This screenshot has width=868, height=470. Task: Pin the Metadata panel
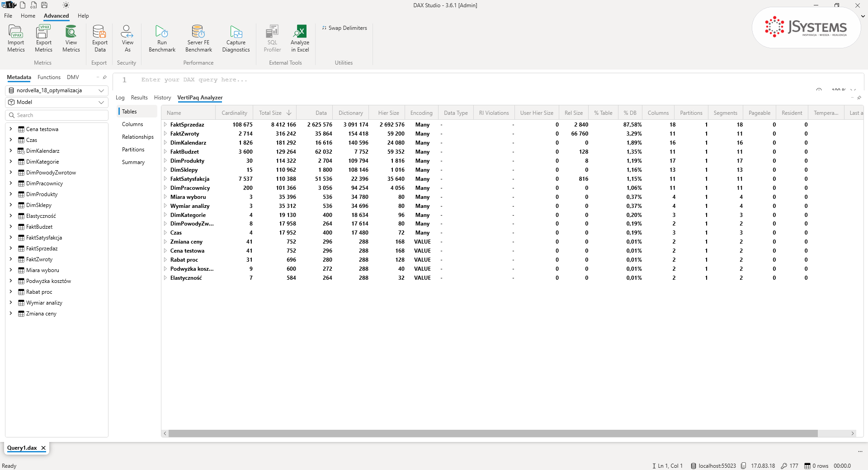click(104, 77)
